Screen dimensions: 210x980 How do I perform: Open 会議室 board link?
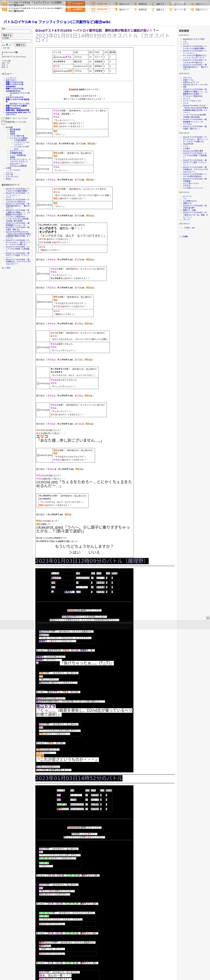click(x=13, y=134)
